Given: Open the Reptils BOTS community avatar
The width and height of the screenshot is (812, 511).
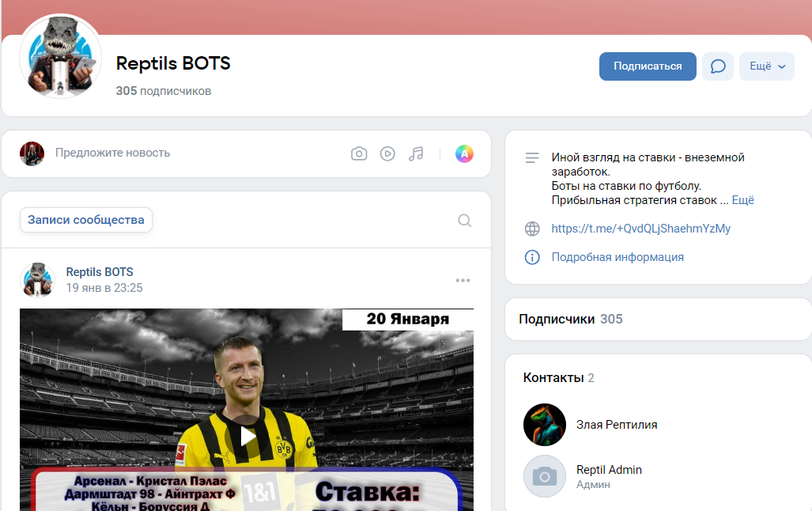Looking at the screenshot, I should pyautogui.click(x=60, y=56).
